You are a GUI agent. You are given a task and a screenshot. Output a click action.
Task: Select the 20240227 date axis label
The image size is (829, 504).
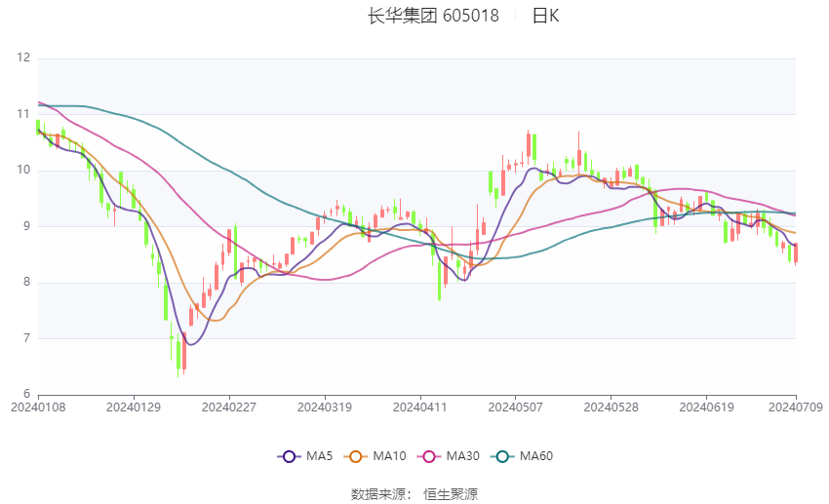click(x=228, y=406)
